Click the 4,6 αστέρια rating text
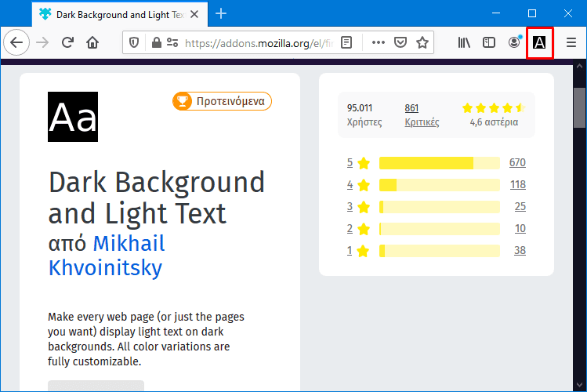The width and height of the screenshot is (587, 392). point(494,122)
